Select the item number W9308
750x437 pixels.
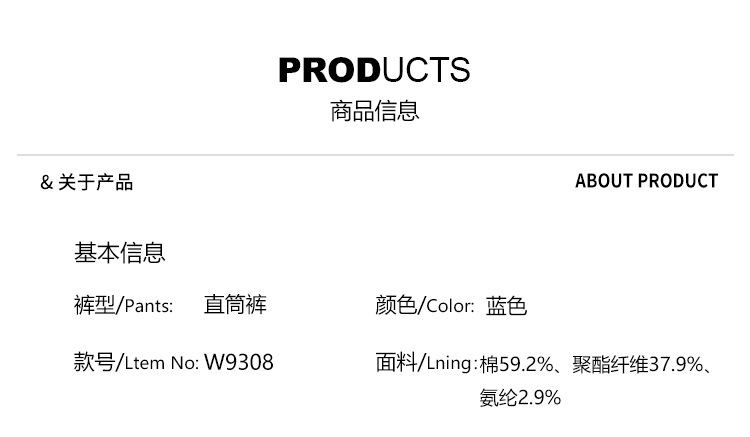(x=239, y=362)
